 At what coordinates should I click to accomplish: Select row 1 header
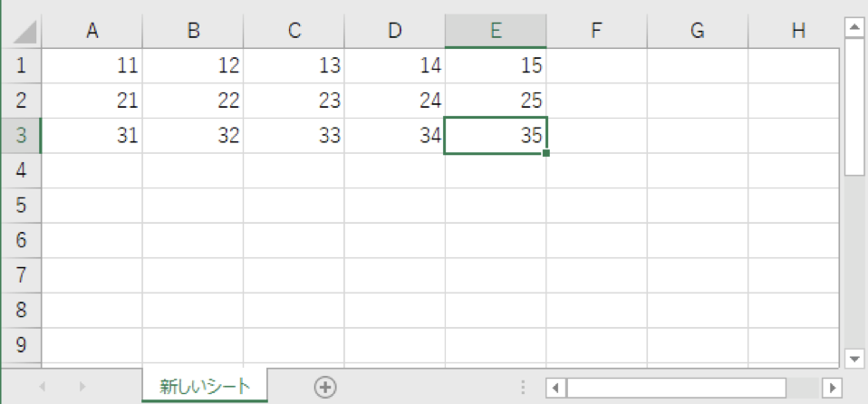click(21, 66)
